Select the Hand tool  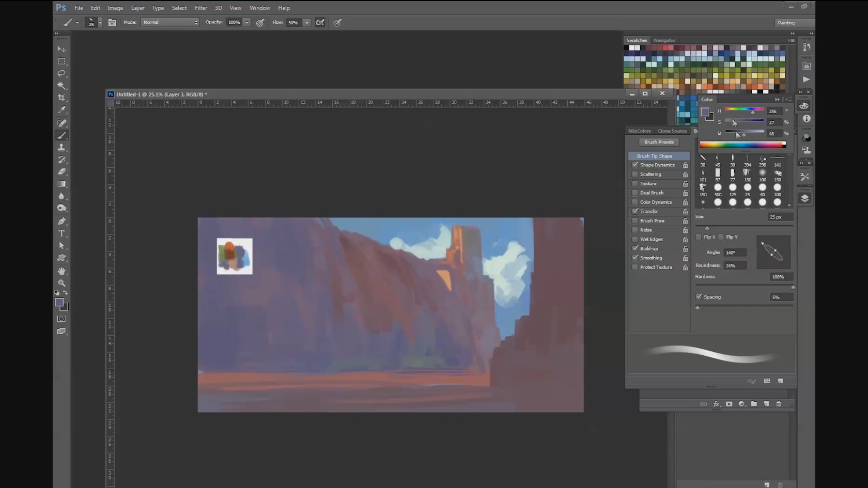[61, 271]
